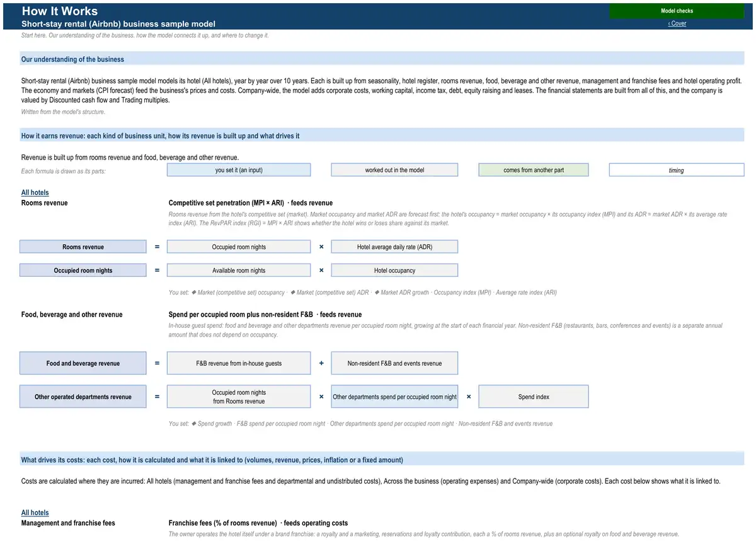Click F&B revenue from in-house guests box
Viewport: 756px width, 541px height.
239,363
